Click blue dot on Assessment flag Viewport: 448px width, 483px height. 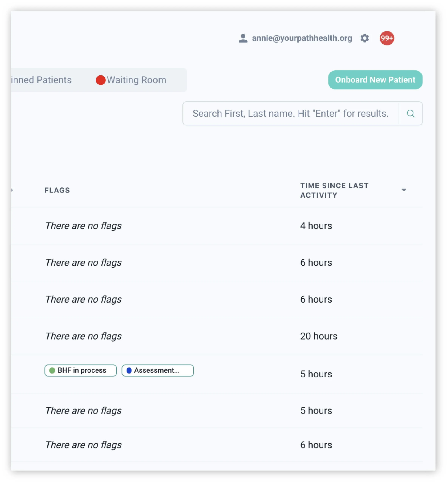click(x=129, y=370)
